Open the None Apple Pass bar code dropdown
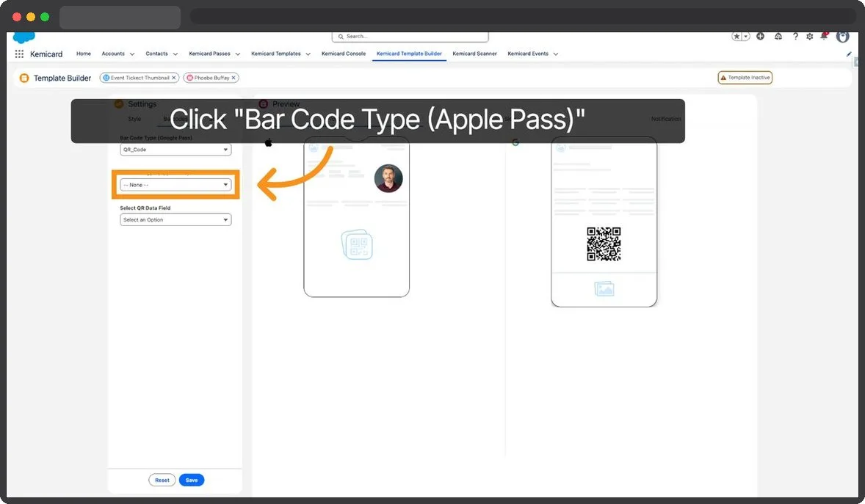 (x=175, y=185)
